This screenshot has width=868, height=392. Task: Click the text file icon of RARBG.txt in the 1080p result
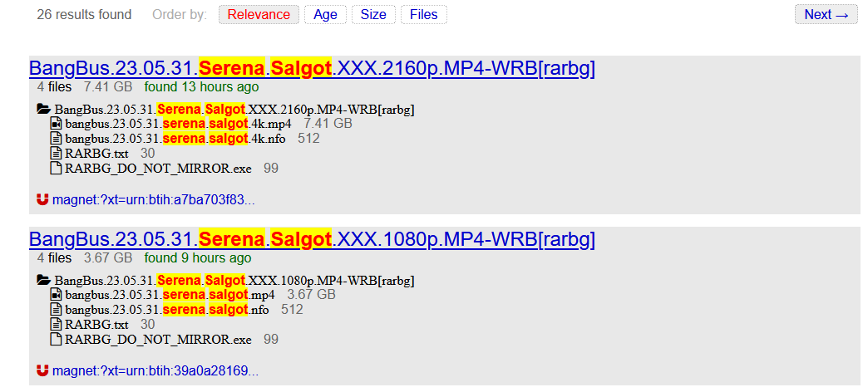point(56,324)
